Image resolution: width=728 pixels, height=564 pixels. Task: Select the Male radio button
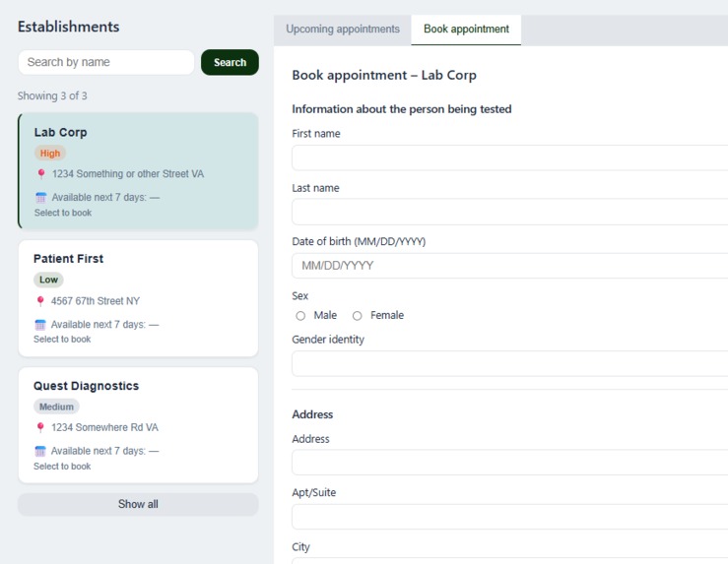(300, 316)
